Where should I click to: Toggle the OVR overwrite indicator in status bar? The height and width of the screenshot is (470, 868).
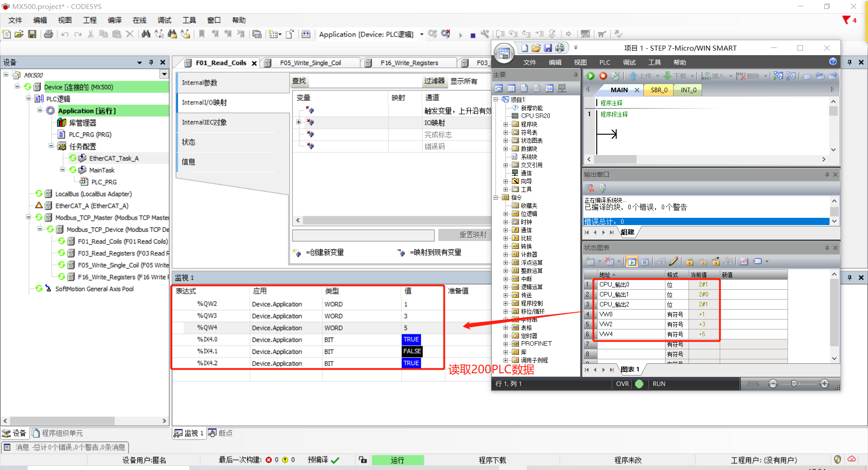pos(622,384)
